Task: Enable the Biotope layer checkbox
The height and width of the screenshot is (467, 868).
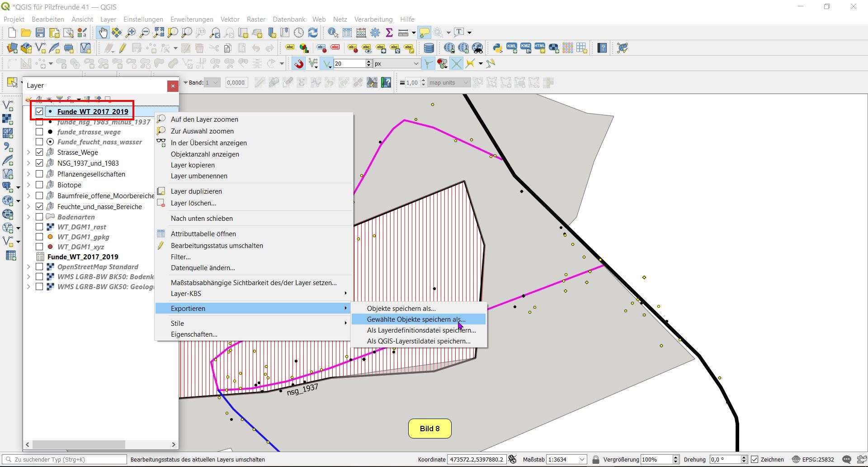Action: 39,185
